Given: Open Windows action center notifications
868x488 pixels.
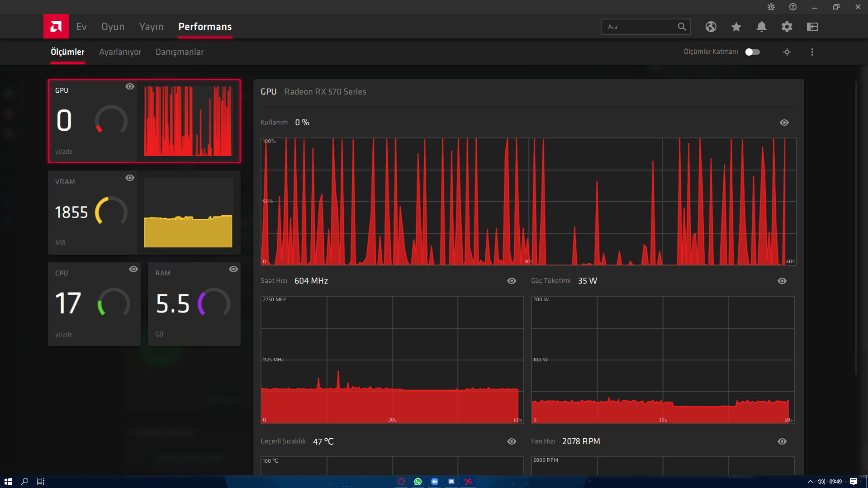Looking at the screenshot, I should [x=854, y=482].
